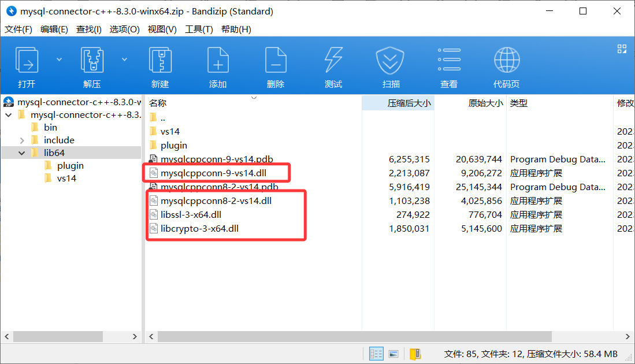This screenshot has height=364, width=635.
Task: Select the lib64 folder in tree
Action: point(54,153)
